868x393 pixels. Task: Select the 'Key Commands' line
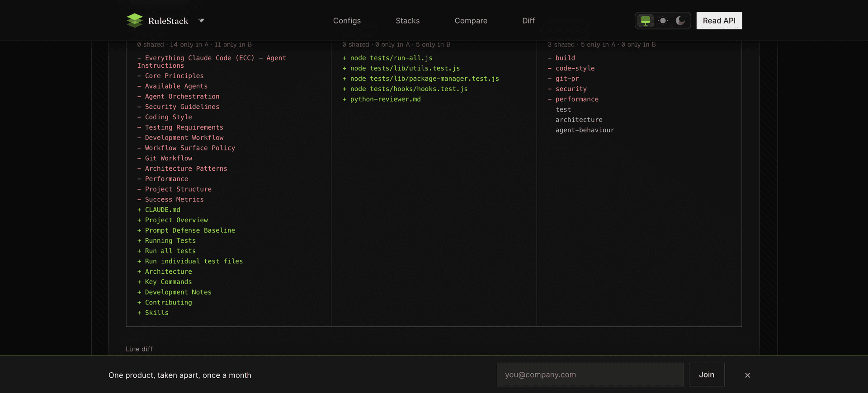tap(165, 282)
